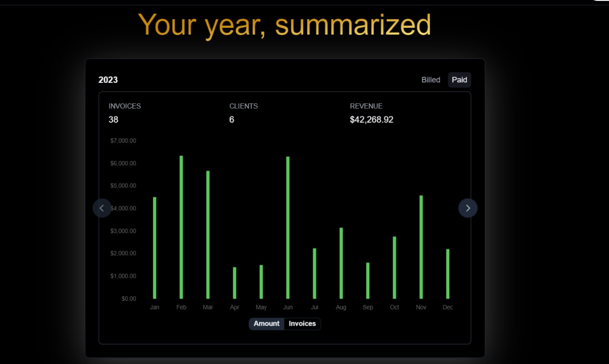Click the Oct month label

pos(394,307)
